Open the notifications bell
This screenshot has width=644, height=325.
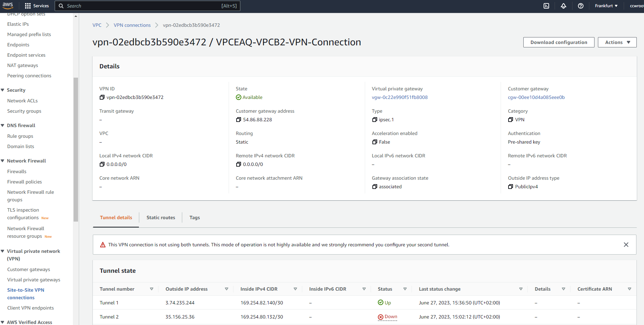pyautogui.click(x=564, y=6)
